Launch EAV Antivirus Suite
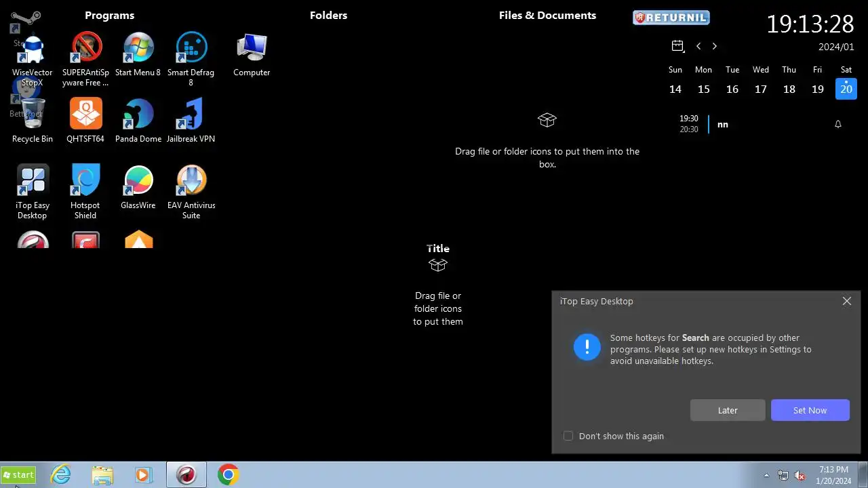Viewport: 868px width, 488px height. coord(191,192)
